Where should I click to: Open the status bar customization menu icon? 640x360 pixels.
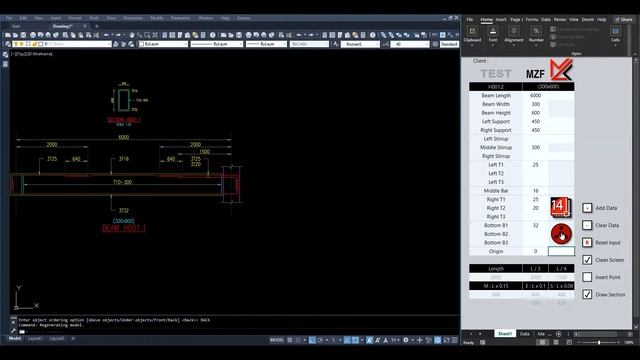454,340
